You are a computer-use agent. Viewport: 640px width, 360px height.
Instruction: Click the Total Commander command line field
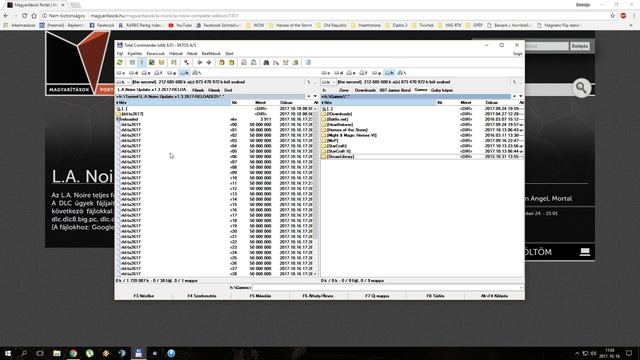(x=387, y=288)
